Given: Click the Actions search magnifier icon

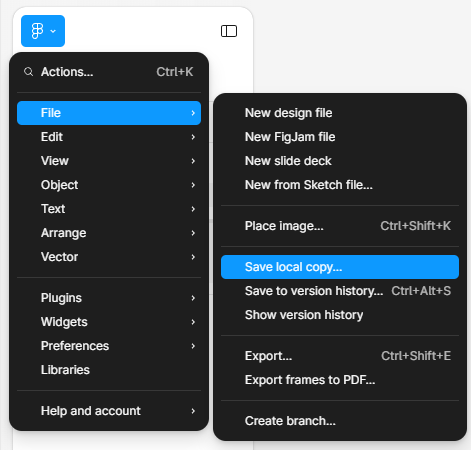Looking at the screenshot, I should (29, 72).
